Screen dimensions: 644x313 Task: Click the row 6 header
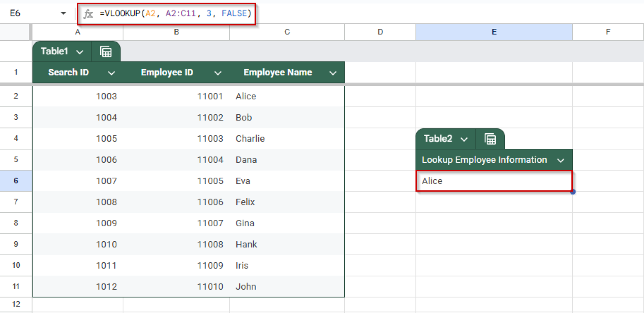(x=16, y=181)
